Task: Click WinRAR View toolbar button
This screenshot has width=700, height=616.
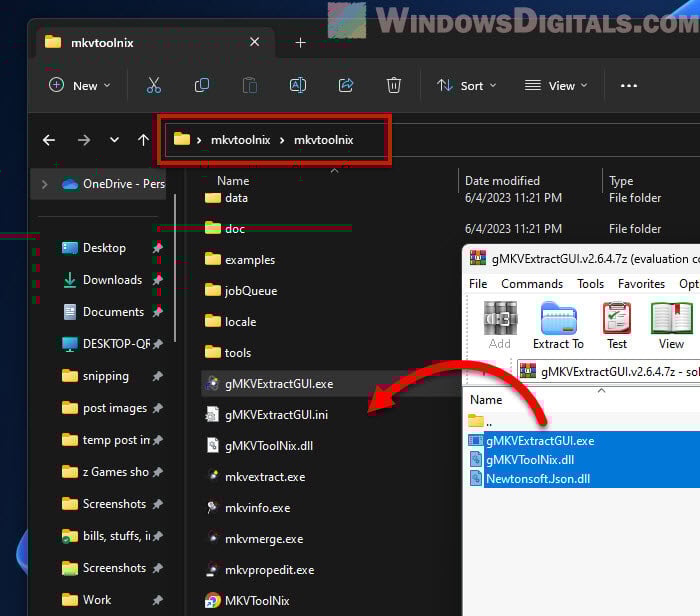Action: (671, 325)
